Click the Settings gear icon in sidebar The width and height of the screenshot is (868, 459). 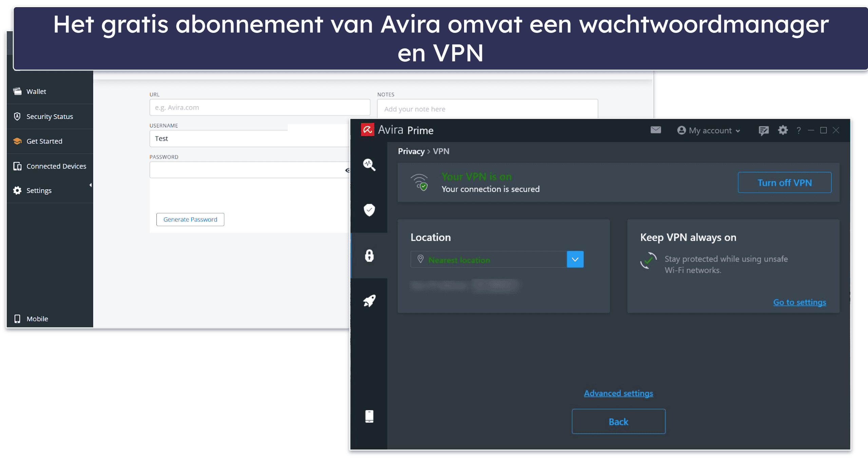pos(17,191)
